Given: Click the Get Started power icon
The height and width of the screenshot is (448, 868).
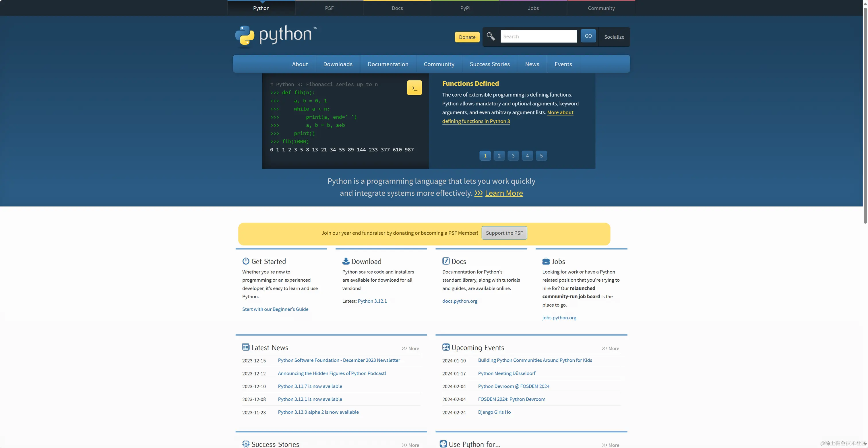Looking at the screenshot, I should click(246, 261).
